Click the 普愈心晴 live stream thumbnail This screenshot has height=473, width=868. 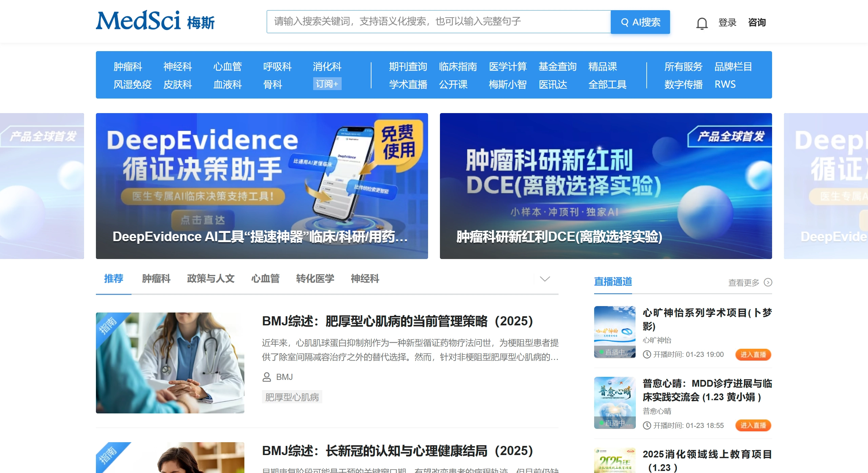pyautogui.click(x=614, y=403)
